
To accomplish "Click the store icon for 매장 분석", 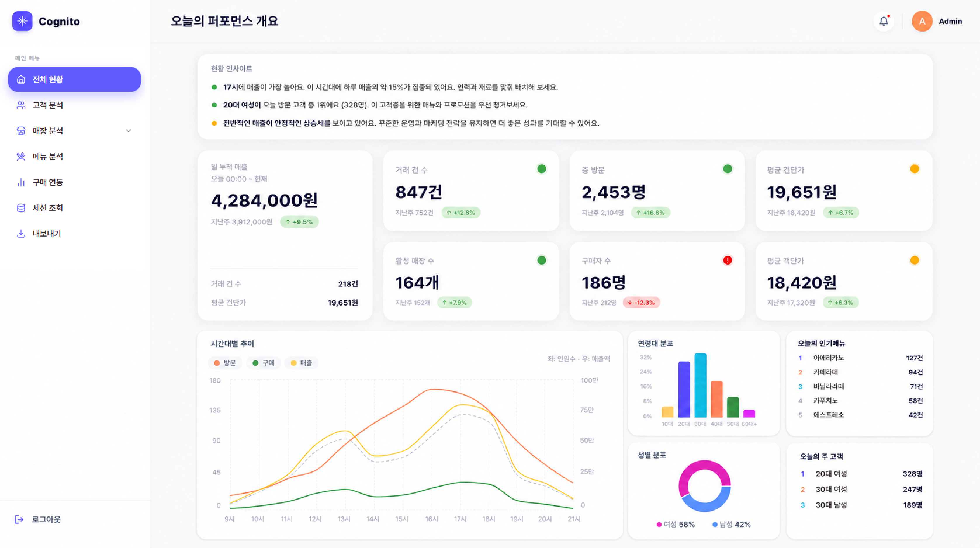I will coord(21,131).
